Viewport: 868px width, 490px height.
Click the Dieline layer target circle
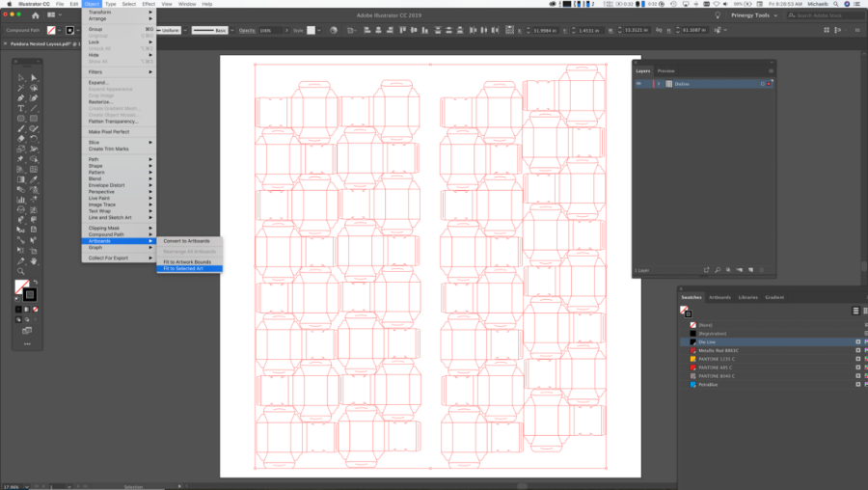762,84
